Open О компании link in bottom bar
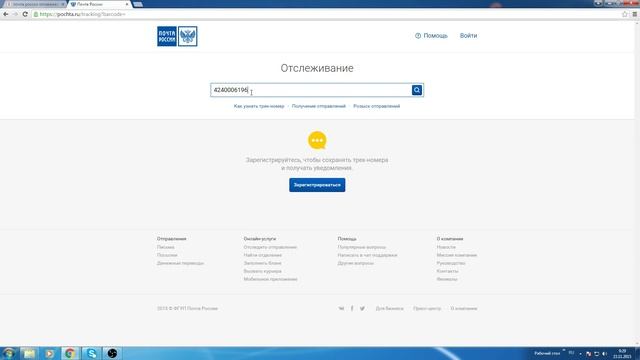The image size is (640, 360). [464, 309]
